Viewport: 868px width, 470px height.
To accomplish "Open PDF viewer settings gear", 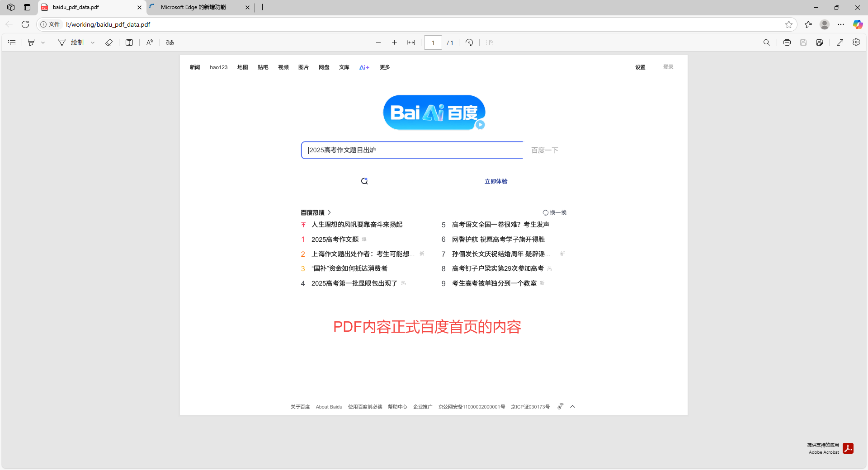I will coord(856,42).
